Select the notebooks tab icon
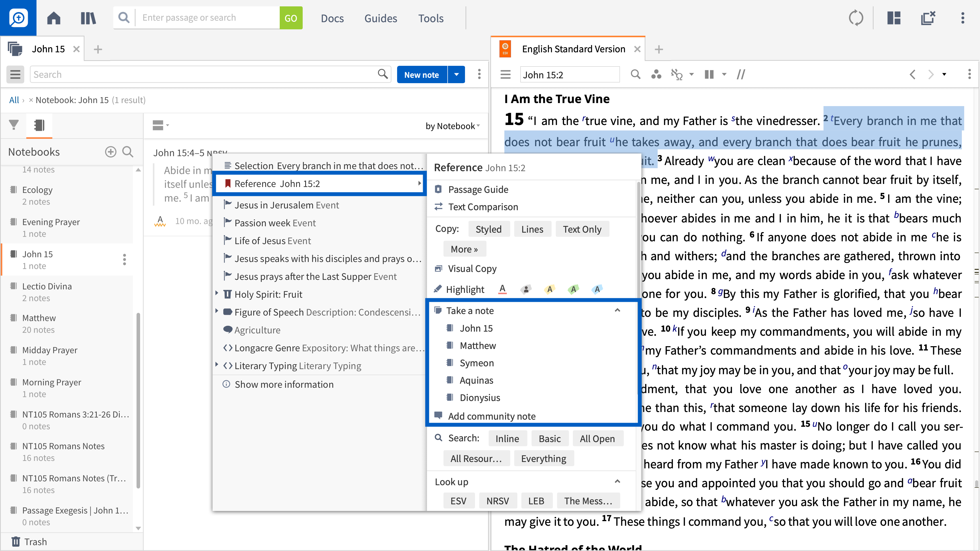 [39, 125]
